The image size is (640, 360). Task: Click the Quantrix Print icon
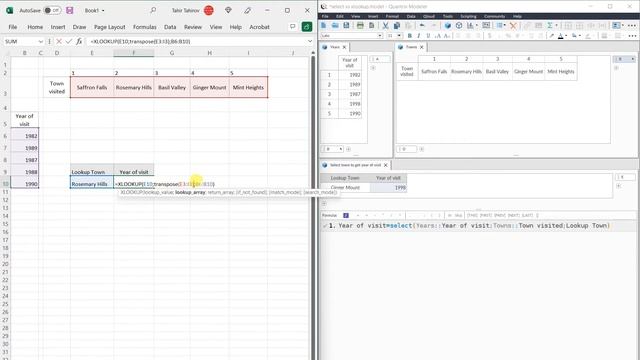(360, 25)
